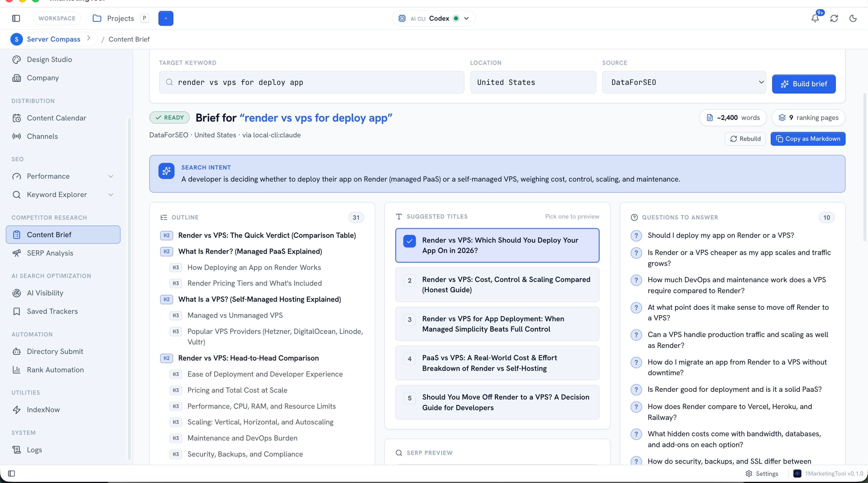
Task: Click question icon beside 'At what point does it make sense'
Action: [636, 308]
